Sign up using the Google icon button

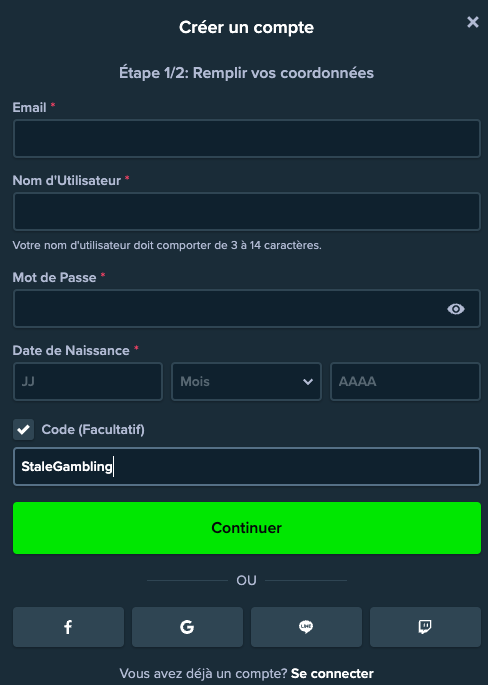[x=187, y=627]
